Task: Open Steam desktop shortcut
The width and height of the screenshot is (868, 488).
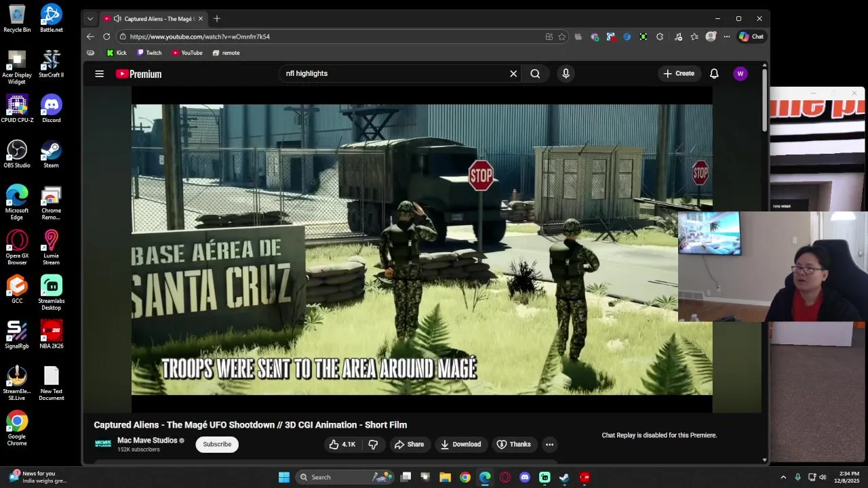Action: click(x=52, y=154)
